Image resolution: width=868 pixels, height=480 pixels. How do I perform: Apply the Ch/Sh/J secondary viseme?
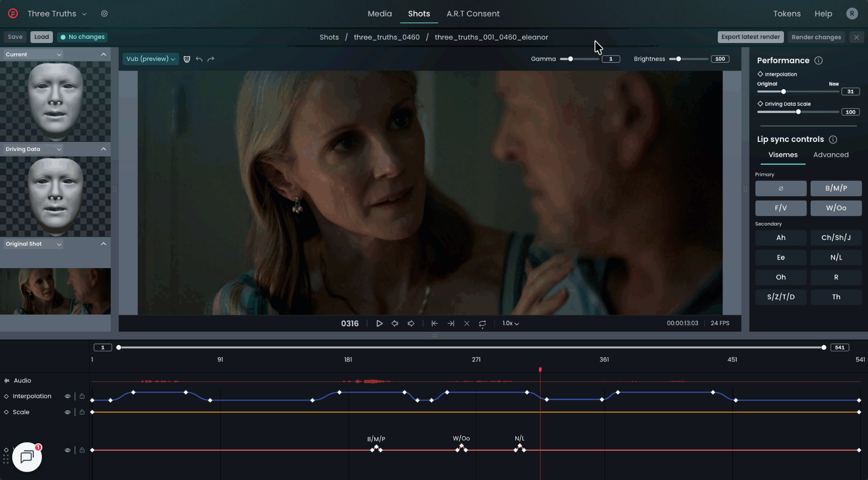click(x=836, y=238)
